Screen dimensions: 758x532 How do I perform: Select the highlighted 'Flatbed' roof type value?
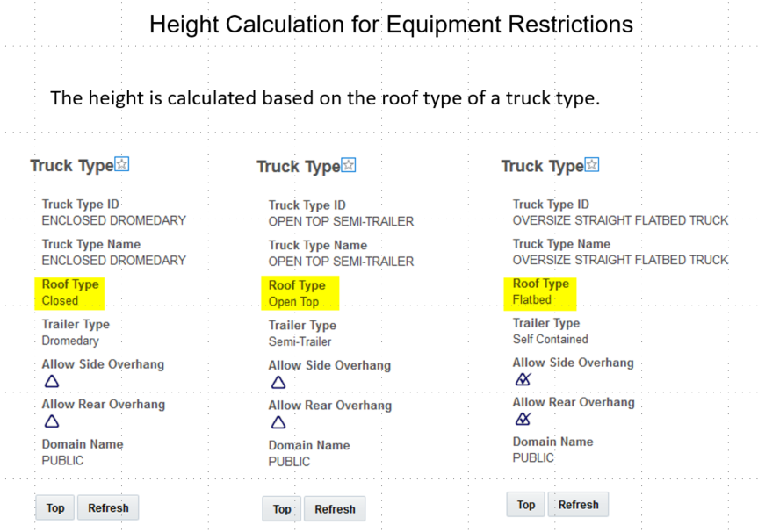[x=532, y=299]
